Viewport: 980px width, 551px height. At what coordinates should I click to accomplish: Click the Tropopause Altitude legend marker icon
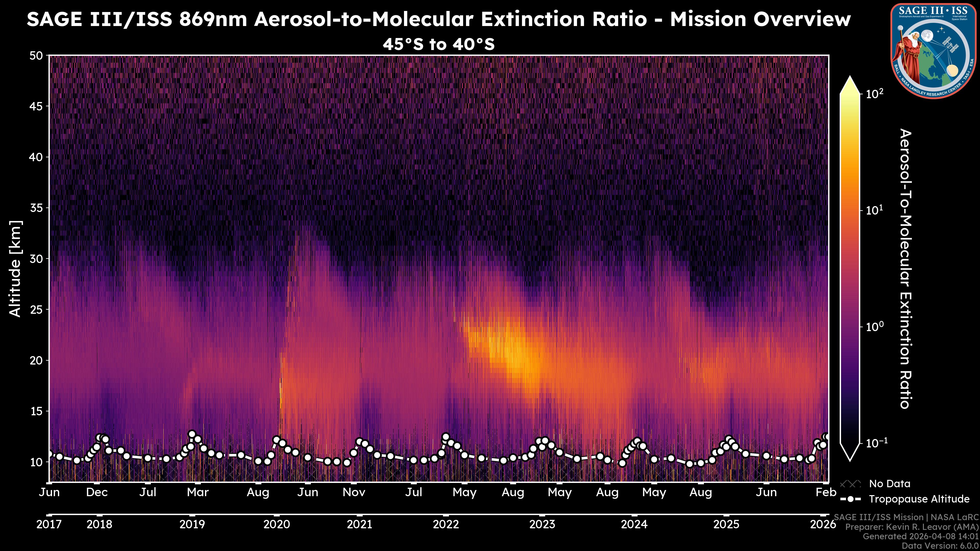[850, 499]
